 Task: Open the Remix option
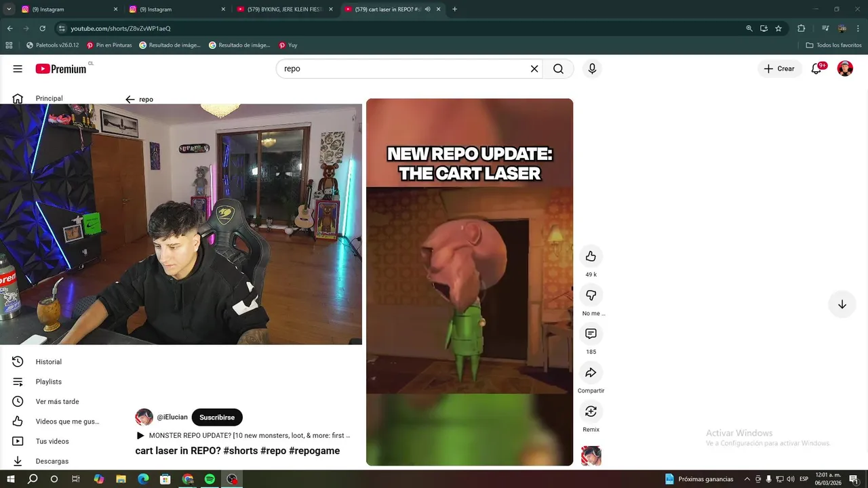pos(591,411)
